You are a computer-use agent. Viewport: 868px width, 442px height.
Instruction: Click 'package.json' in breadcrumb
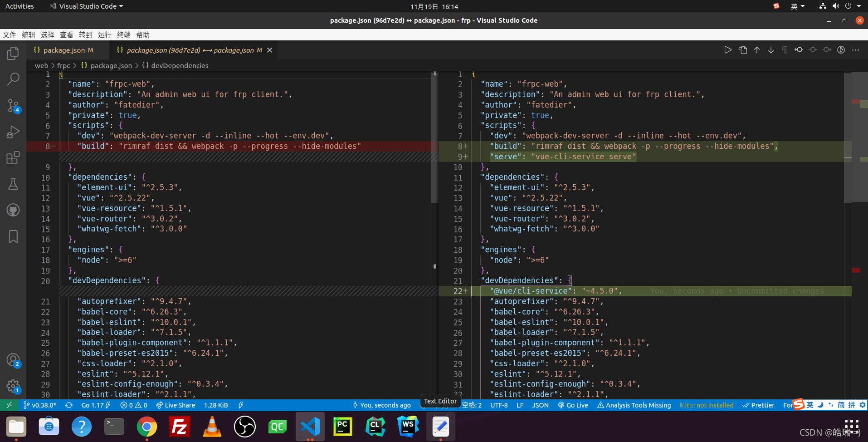click(x=111, y=66)
